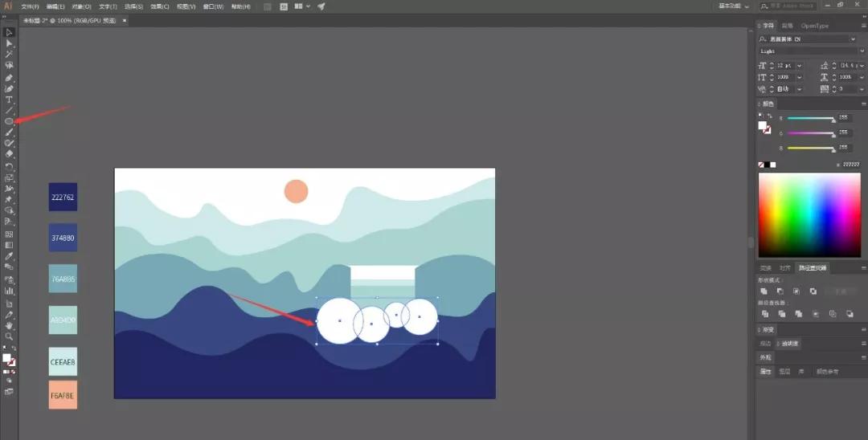Swap fill and stroke in Color panel
868x440 pixels.
(769, 116)
